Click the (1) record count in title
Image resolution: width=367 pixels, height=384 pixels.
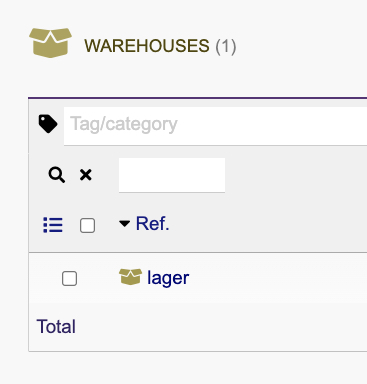[226, 46]
